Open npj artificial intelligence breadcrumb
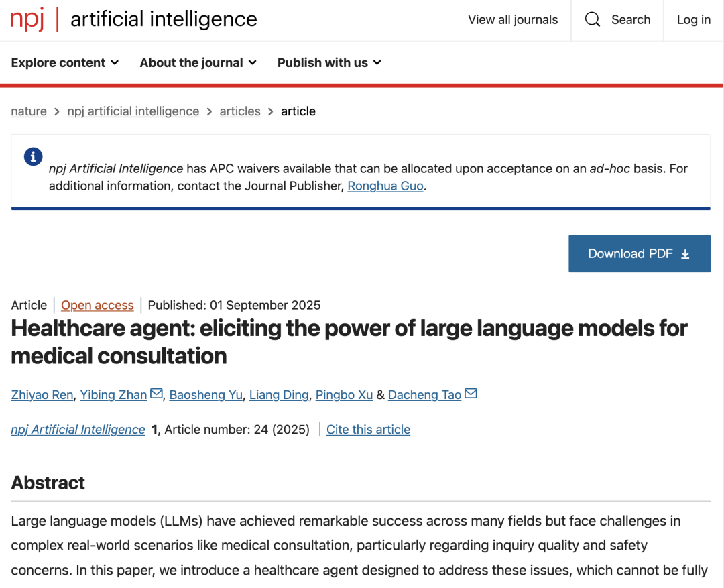The width and height of the screenshot is (724, 588). (133, 111)
